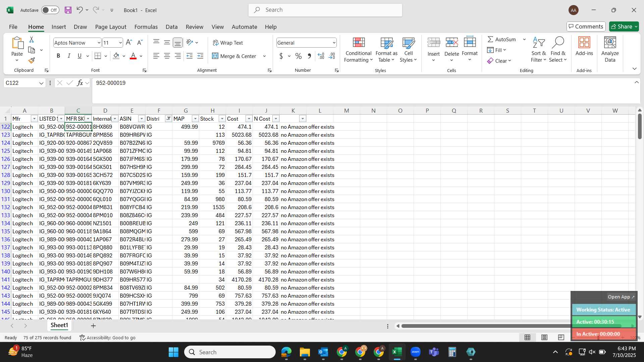Click the green Share button
644x362 pixels.
(x=624, y=26)
